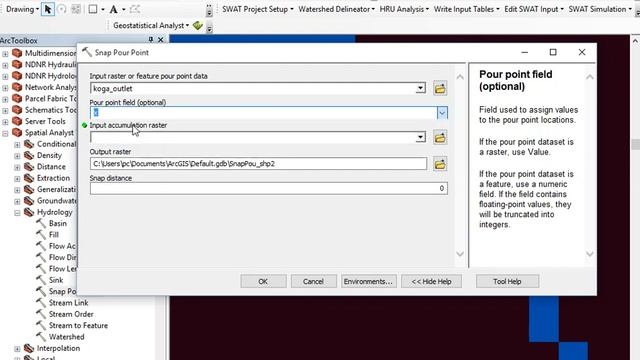Open the input pour point data dropdown

coord(420,88)
